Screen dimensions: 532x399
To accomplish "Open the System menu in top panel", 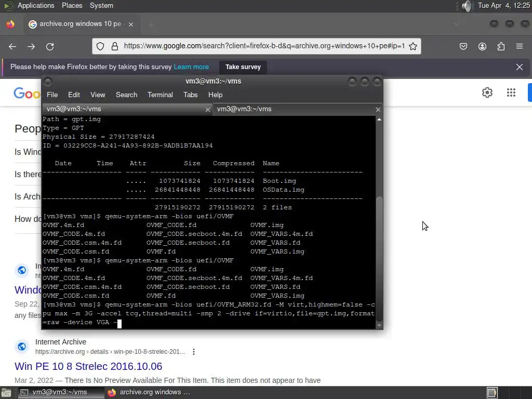I will (x=101, y=6).
